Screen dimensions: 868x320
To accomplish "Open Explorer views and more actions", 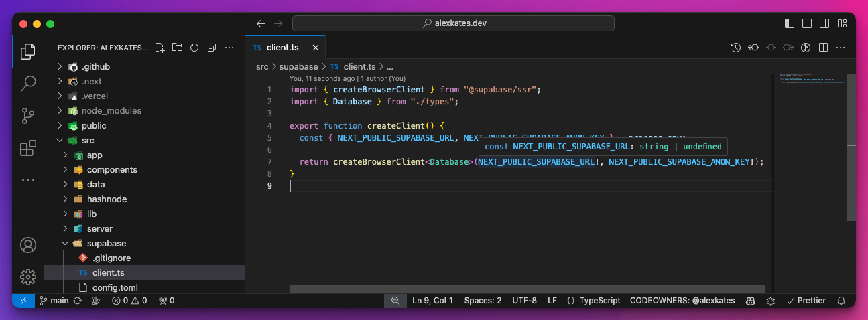I will [229, 48].
